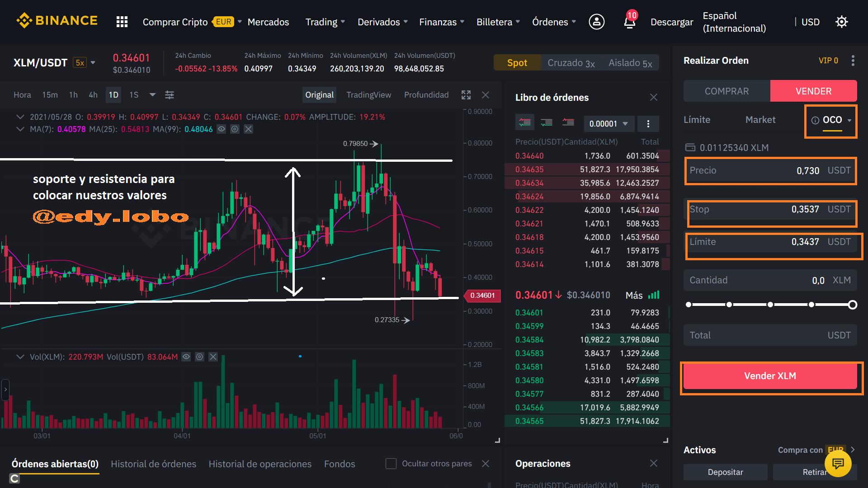This screenshot has height=488, width=868.
Task: Expand the XLM/USDT pair selector
Action: pyautogui.click(x=93, y=63)
